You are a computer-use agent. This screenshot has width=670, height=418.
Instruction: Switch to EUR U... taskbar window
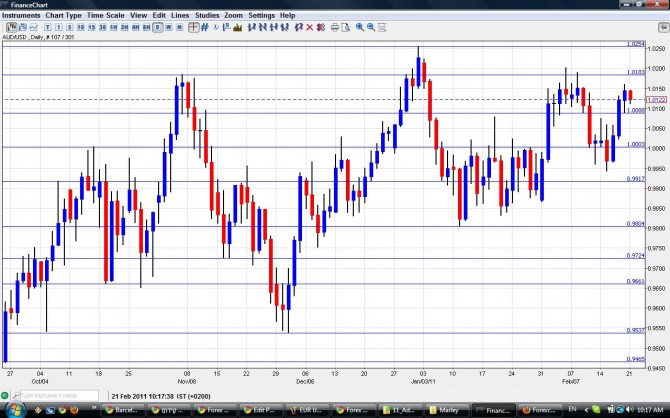pyautogui.click(x=309, y=410)
